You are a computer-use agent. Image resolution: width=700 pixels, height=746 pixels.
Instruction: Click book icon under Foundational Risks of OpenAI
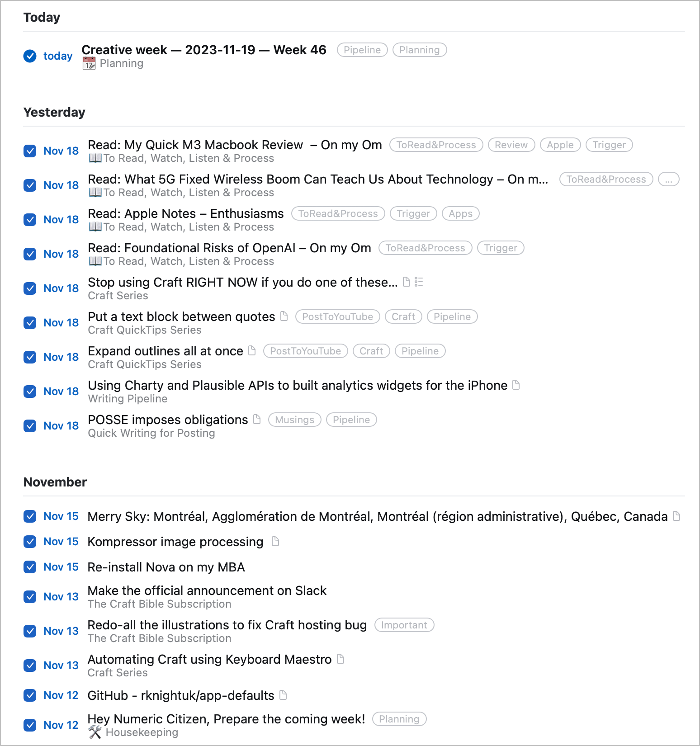[x=95, y=261]
